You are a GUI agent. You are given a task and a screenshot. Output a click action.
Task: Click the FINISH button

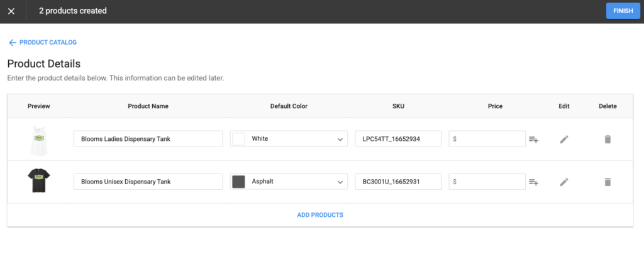tap(623, 11)
